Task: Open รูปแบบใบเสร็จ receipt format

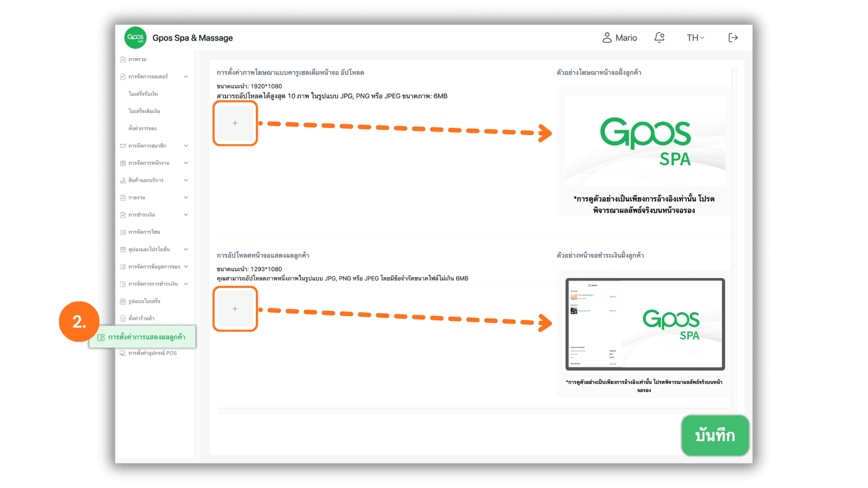Action: pos(140,301)
